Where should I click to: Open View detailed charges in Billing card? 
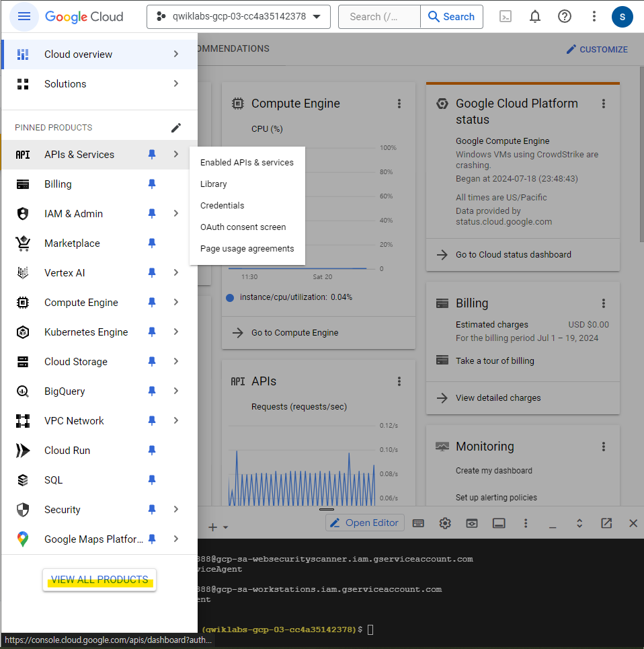click(498, 397)
